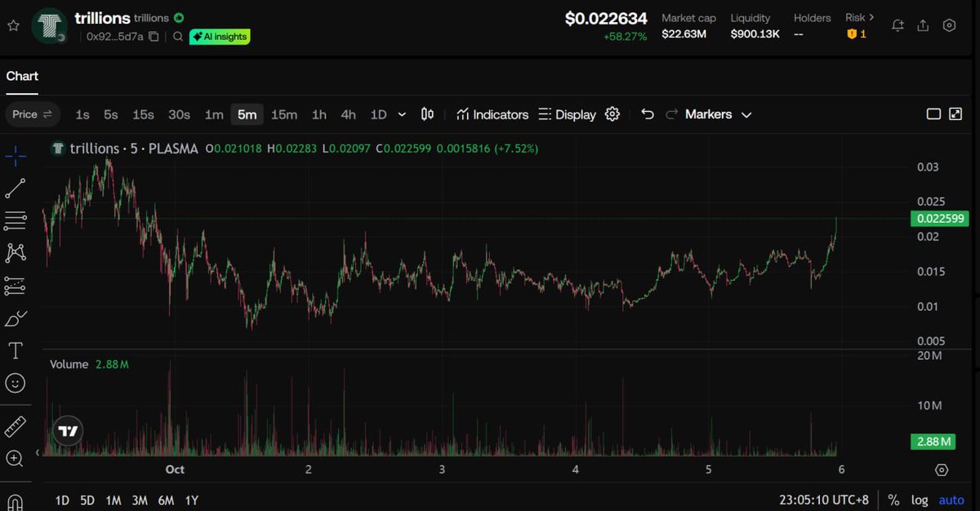Favorite trillions token with star icon

pyautogui.click(x=13, y=25)
